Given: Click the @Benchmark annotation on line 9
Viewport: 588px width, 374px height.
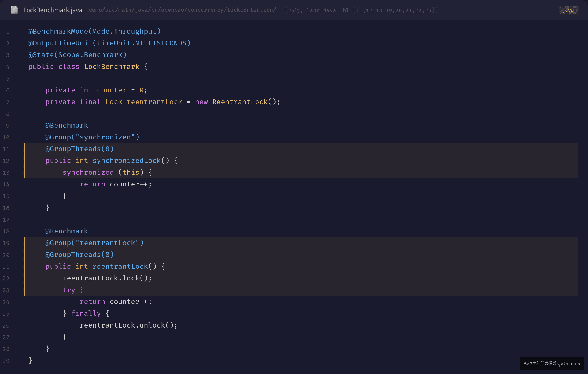Looking at the screenshot, I should (67, 125).
